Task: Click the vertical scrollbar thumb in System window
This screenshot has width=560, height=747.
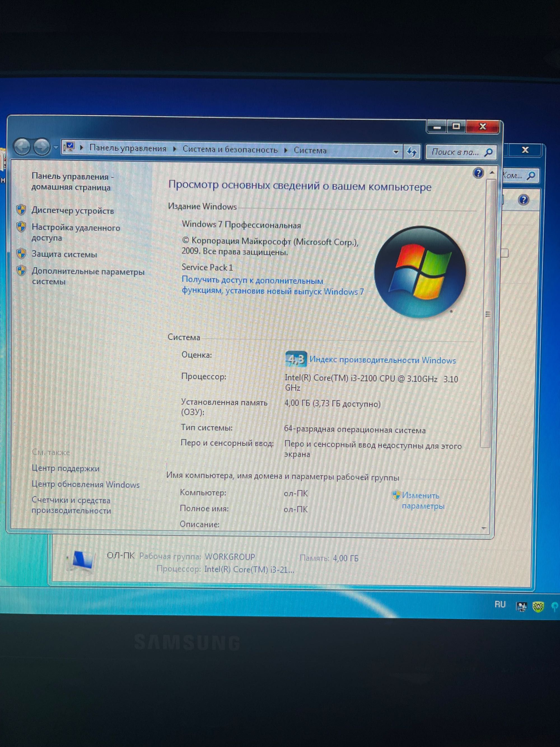Action: [488, 313]
